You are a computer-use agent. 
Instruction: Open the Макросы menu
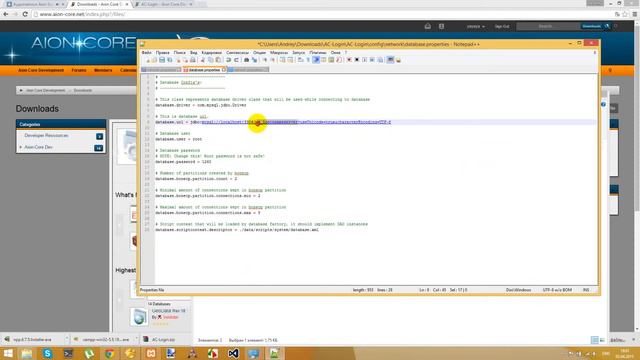[x=279, y=53]
